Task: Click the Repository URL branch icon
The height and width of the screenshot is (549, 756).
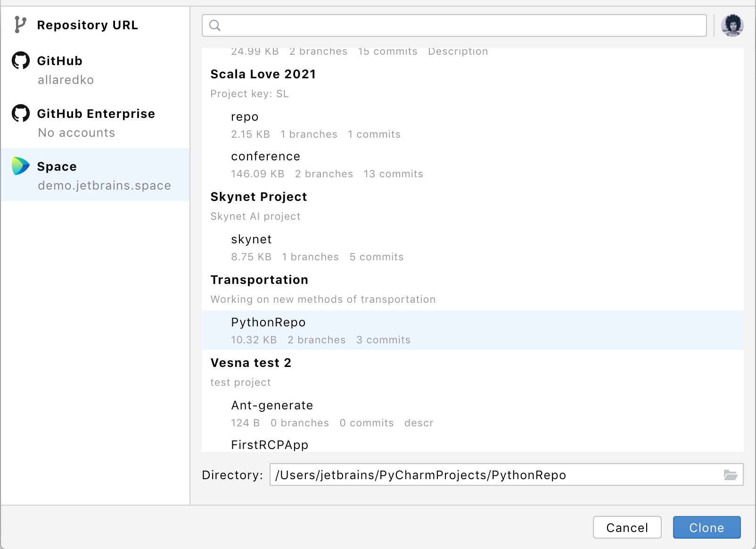Action: [x=19, y=25]
